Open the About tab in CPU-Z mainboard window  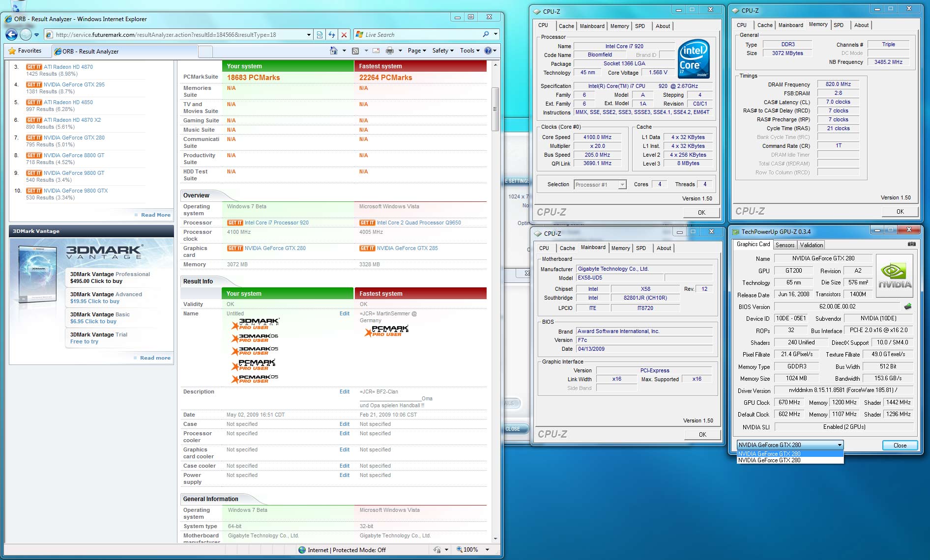click(x=664, y=248)
